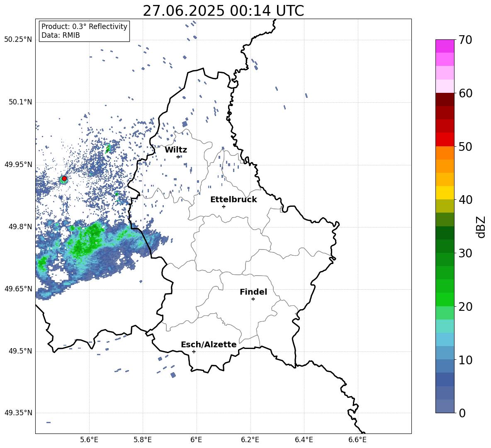Click the red radar site marker dot
The height and width of the screenshot is (448, 491).
coord(64,179)
